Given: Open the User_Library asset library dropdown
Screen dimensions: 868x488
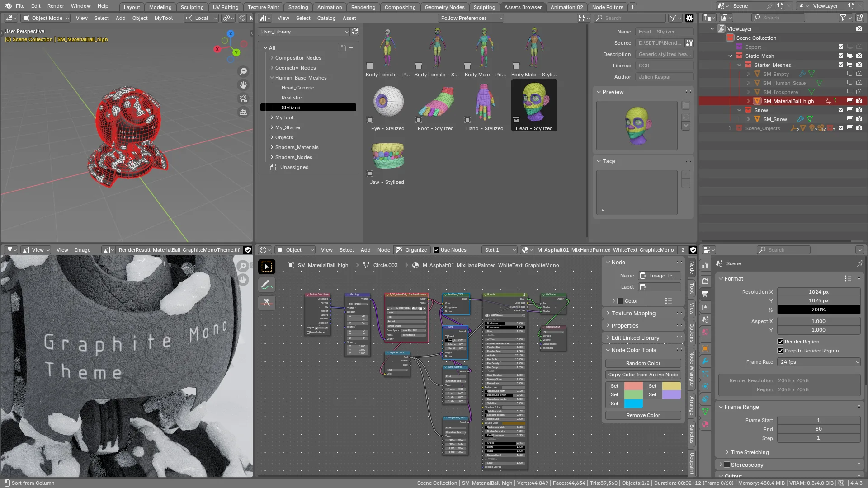Looking at the screenshot, I should [304, 32].
